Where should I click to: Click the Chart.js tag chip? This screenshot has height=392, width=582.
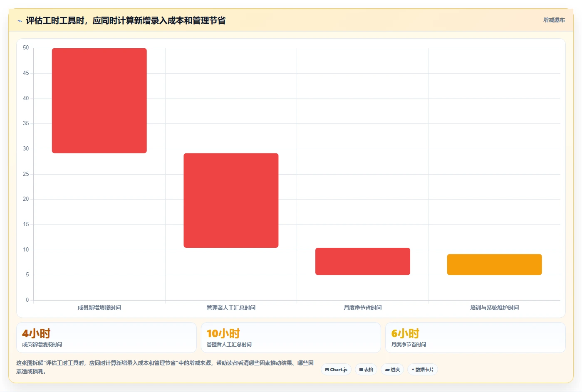click(336, 370)
